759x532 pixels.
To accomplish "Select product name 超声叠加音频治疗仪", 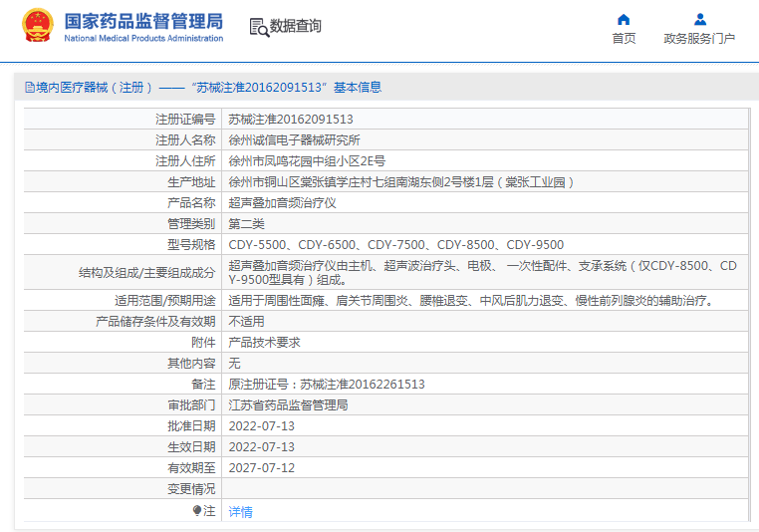I will 282,203.
